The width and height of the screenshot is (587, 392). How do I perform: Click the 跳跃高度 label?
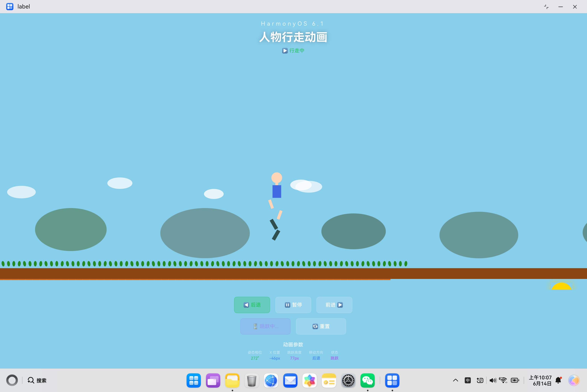[x=294, y=352]
